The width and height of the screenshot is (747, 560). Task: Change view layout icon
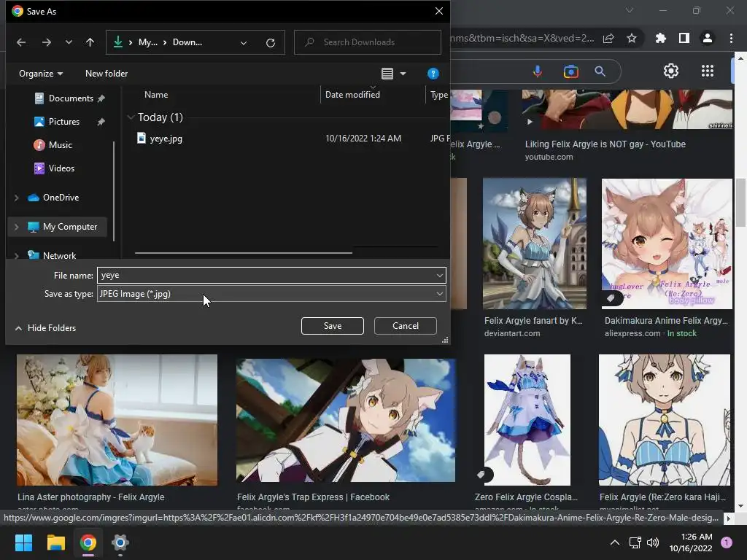pos(387,74)
